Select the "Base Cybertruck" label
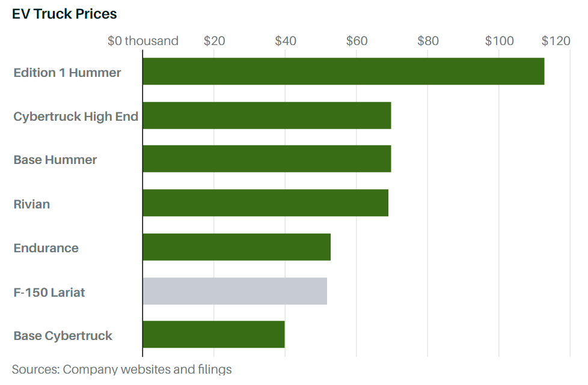 click(63, 336)
